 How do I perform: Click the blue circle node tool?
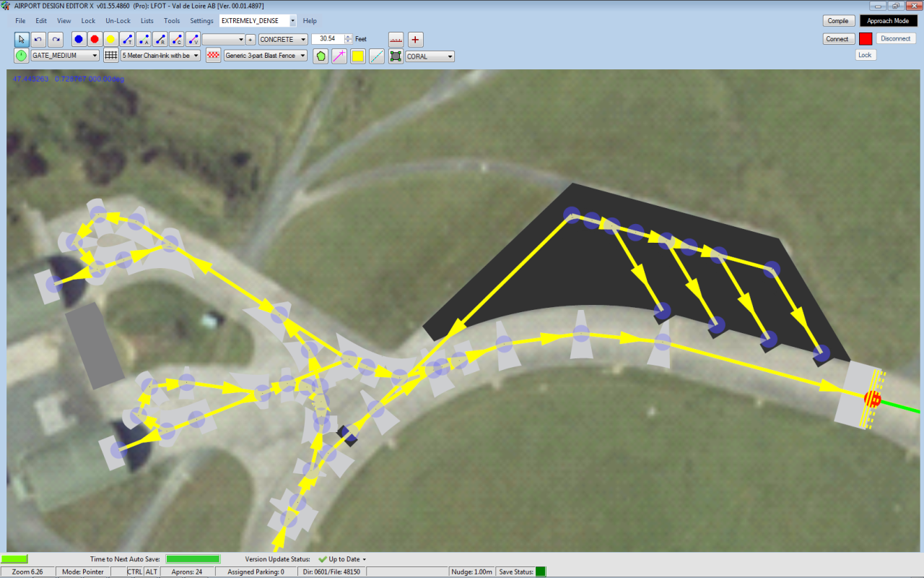[x=78, y=39]
